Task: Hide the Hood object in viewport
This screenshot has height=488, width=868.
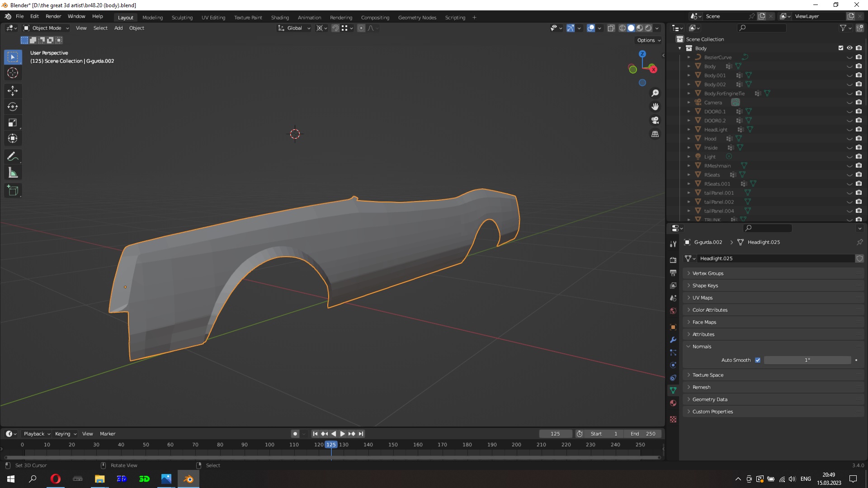Action: tap(849, 139)
